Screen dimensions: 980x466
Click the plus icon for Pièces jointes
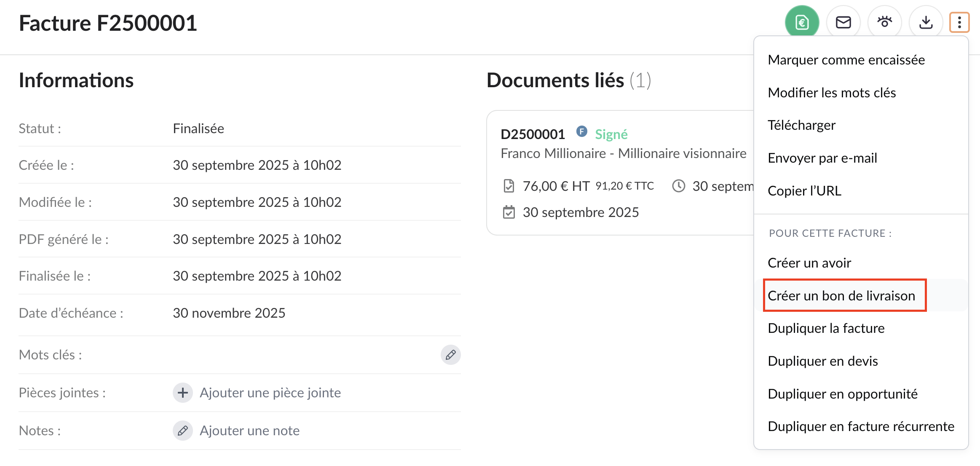[183, 393]
